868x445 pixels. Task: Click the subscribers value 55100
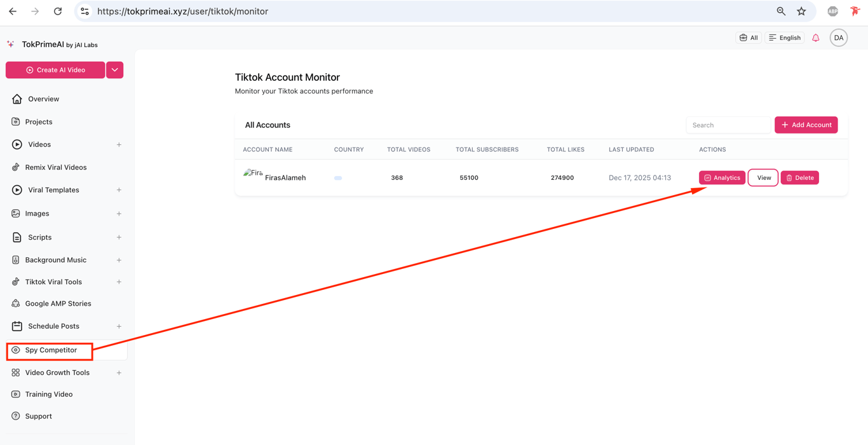pos(469,178)
